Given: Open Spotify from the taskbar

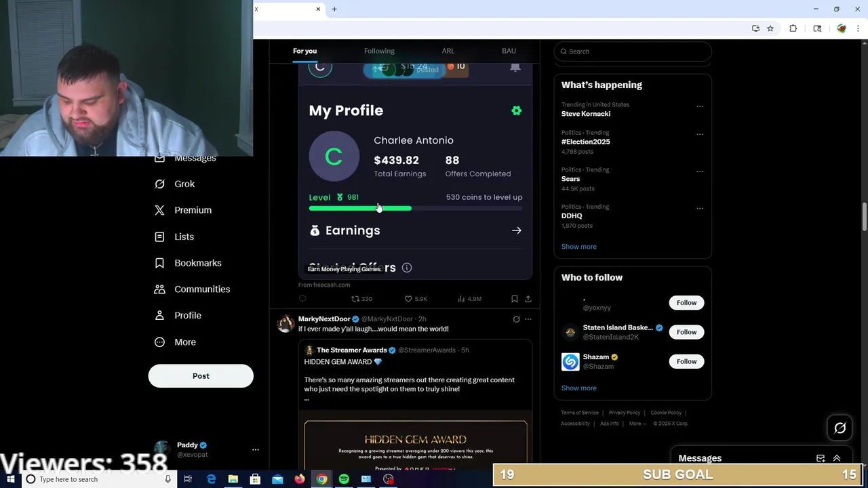Looking at the screenshot, I should coord(344,479).
